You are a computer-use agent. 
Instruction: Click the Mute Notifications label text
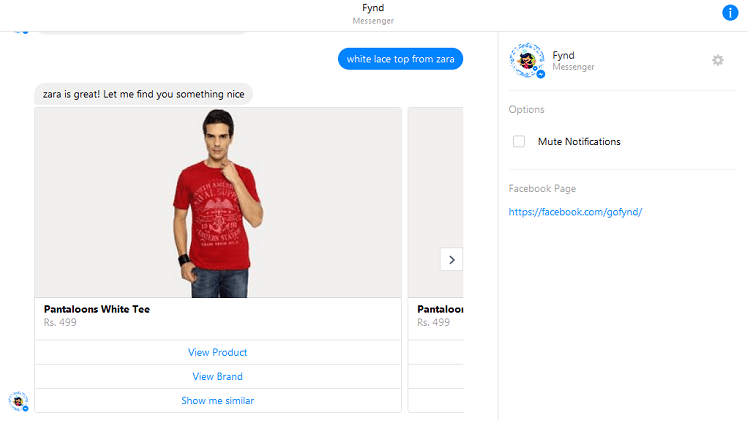579,142
